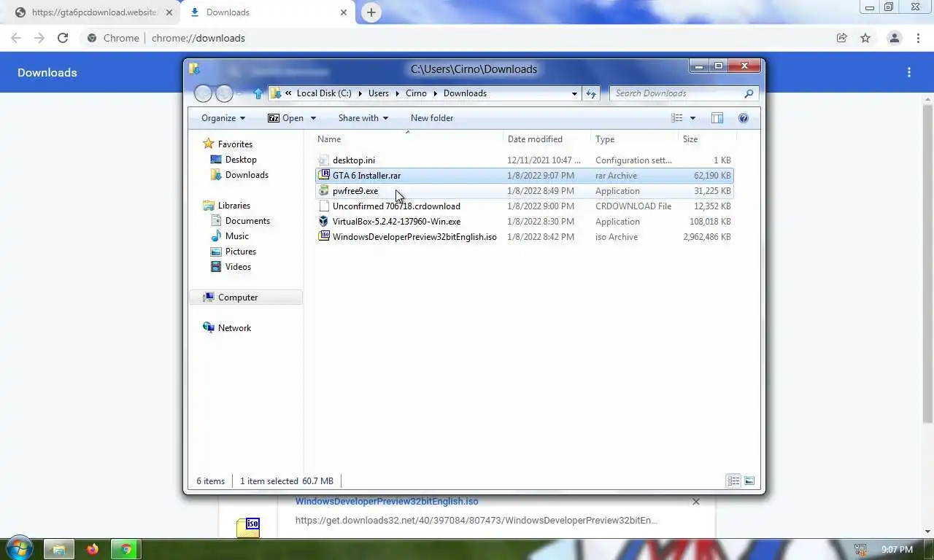Select the pwfree9.exe application icon
The width and height of the screenshot is (934, 560).
click(x=324, y=191)
